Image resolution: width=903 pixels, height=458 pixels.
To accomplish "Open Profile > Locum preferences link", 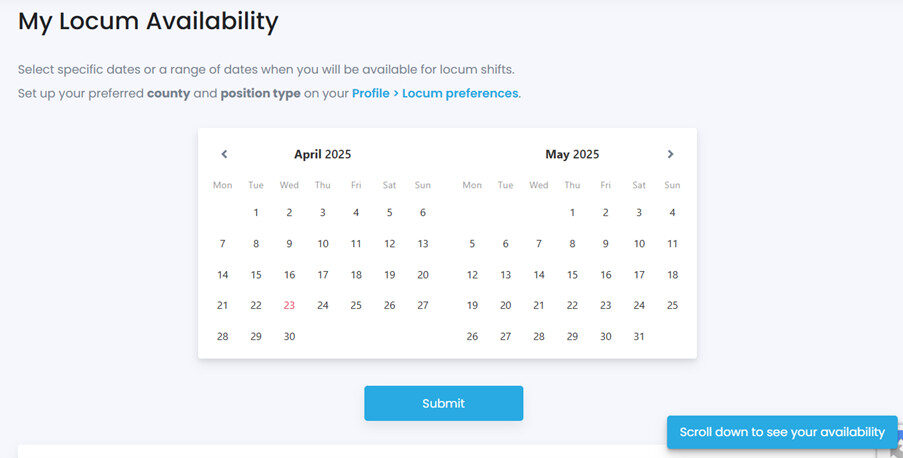I will tap(435, 93).
